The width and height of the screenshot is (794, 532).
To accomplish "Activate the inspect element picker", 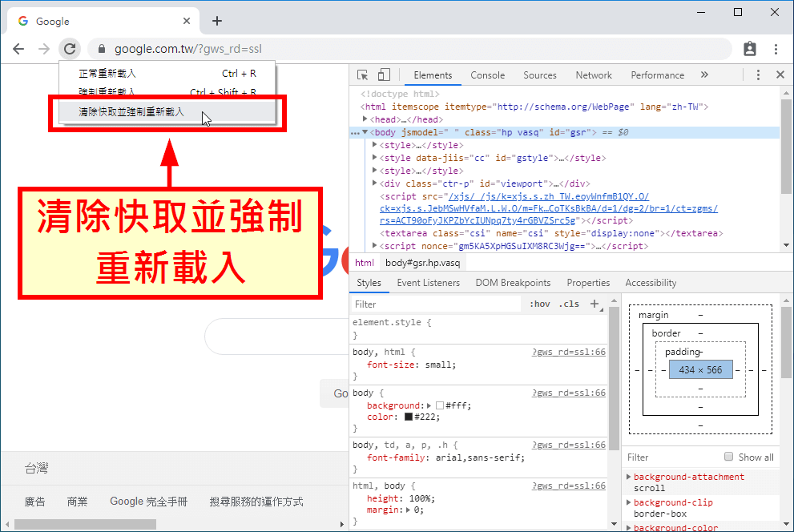I will 363,75.
